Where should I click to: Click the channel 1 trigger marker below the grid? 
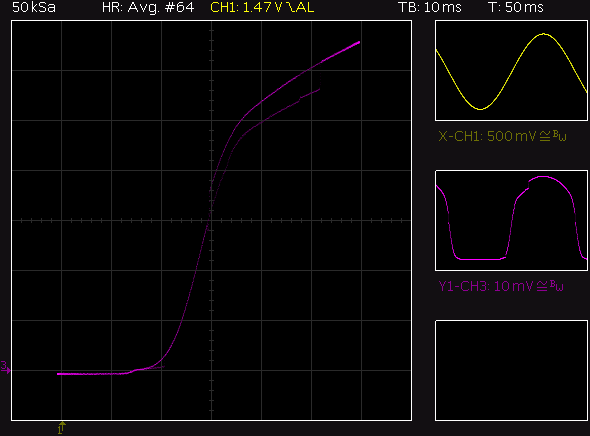62,428
